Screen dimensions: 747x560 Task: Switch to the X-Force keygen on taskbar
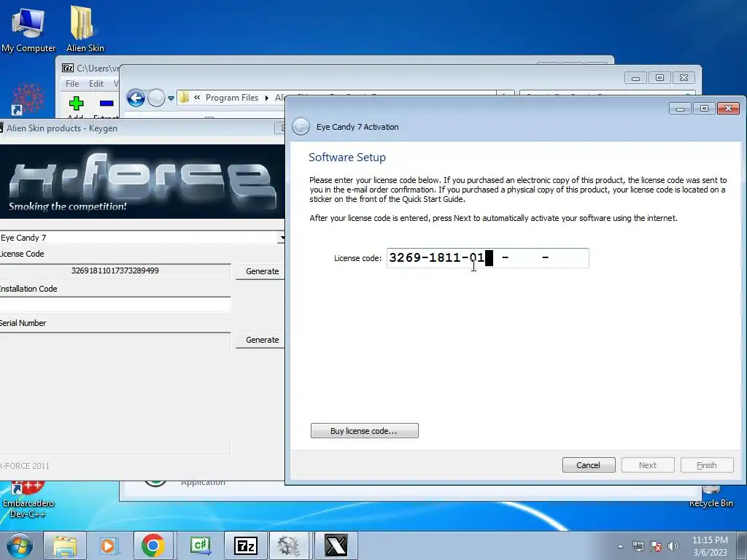pyautogui.click(x=336, y=545)
